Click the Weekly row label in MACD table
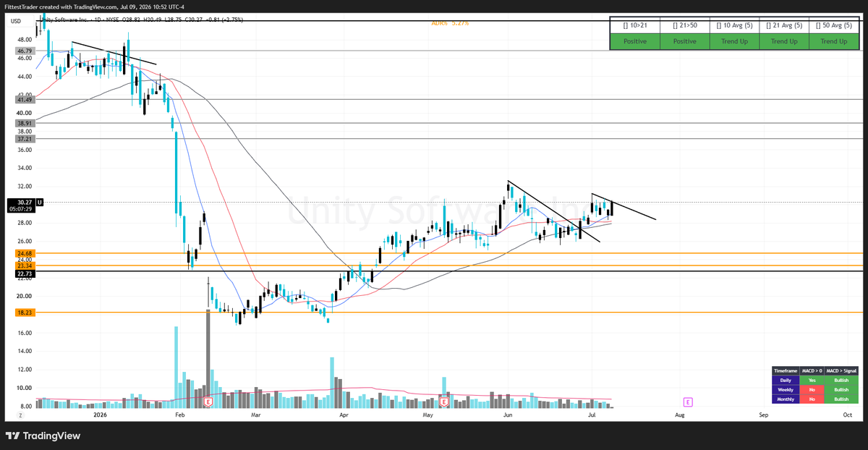 (x=784, y=389)
